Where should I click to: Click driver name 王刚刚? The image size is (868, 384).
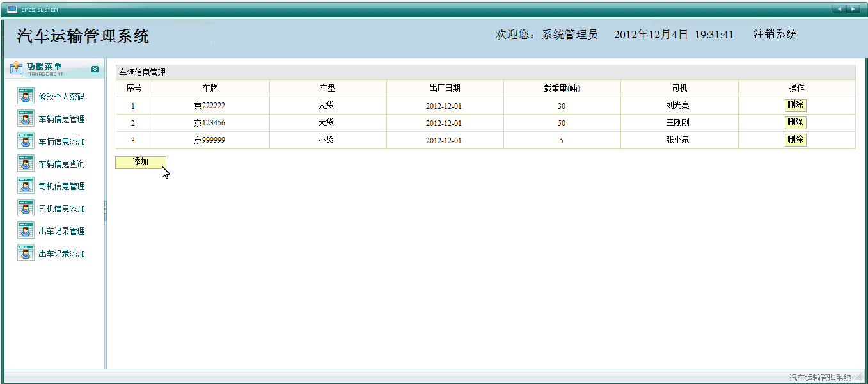tap(677, 123)
